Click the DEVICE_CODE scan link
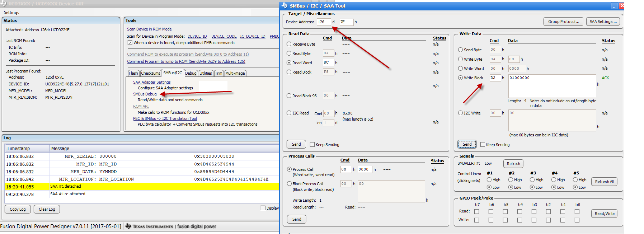Image resolution: width=644 pixels, height=234 pixels. (x=224, y=36)
